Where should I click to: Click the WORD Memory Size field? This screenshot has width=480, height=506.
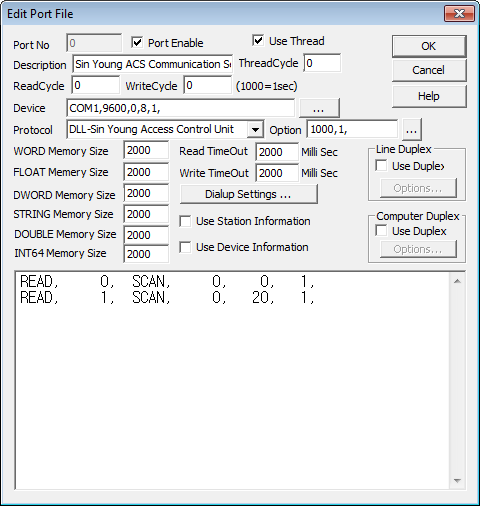146,150
